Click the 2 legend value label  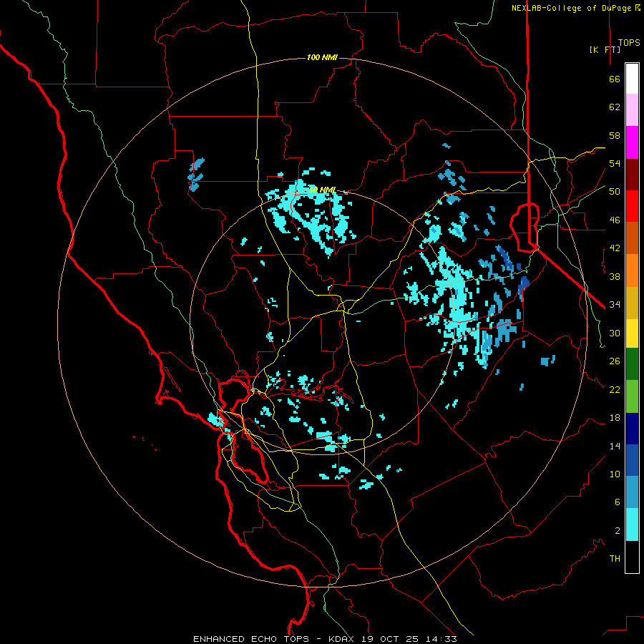click(618, 531)
